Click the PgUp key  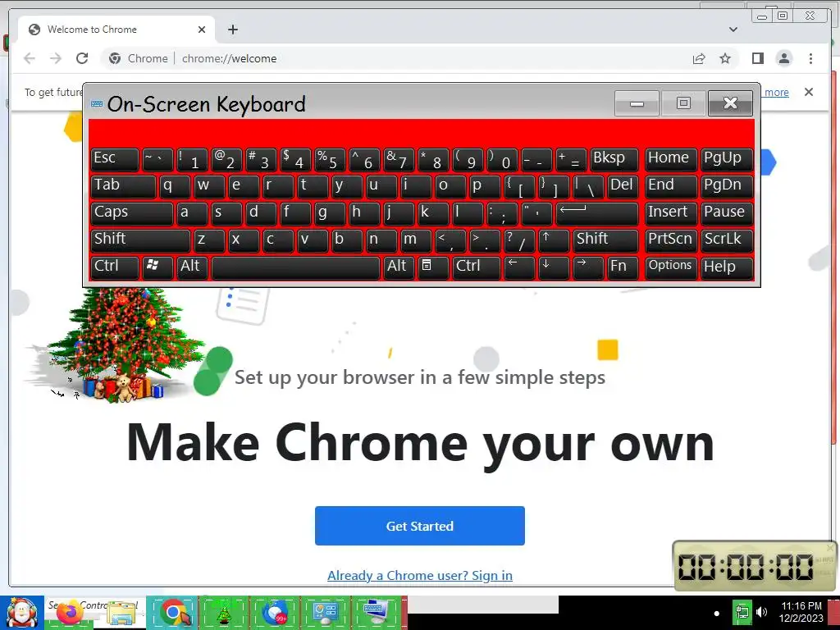click(x=727, y=160)
